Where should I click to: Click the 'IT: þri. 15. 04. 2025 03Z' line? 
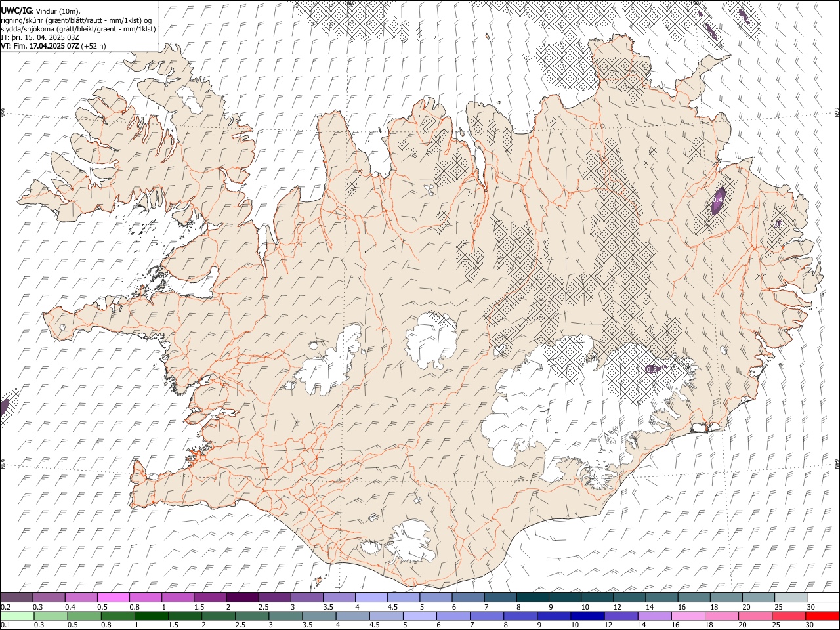click(40, 37)
